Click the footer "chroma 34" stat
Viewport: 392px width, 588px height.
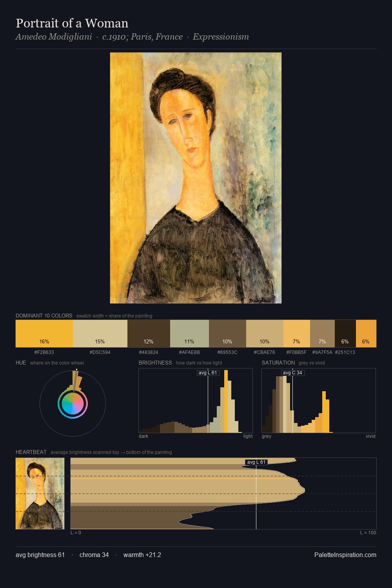click(x=94, y=555)
